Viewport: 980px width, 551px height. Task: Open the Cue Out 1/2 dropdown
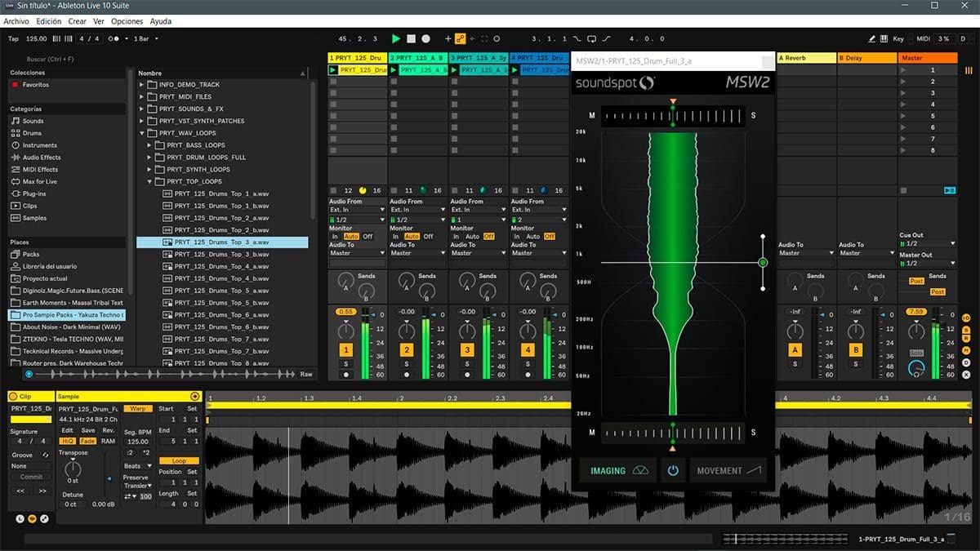pyautogui.click(x=927, y=243)
